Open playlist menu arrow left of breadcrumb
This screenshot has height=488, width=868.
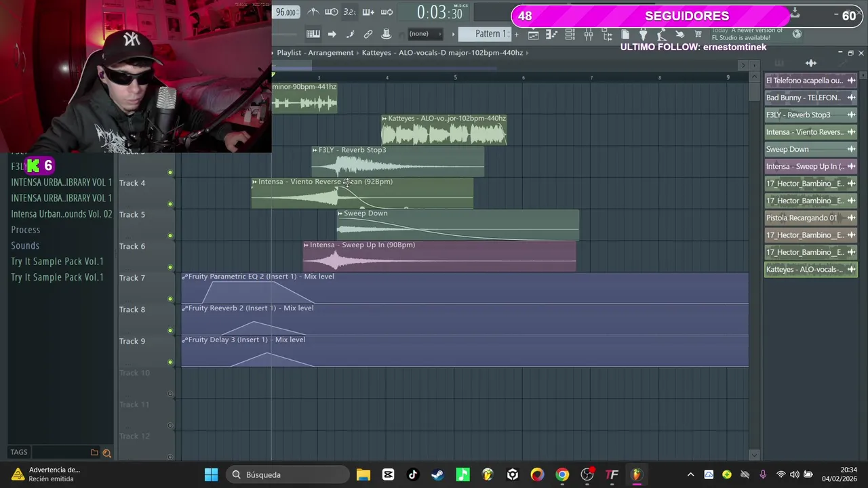273,52
